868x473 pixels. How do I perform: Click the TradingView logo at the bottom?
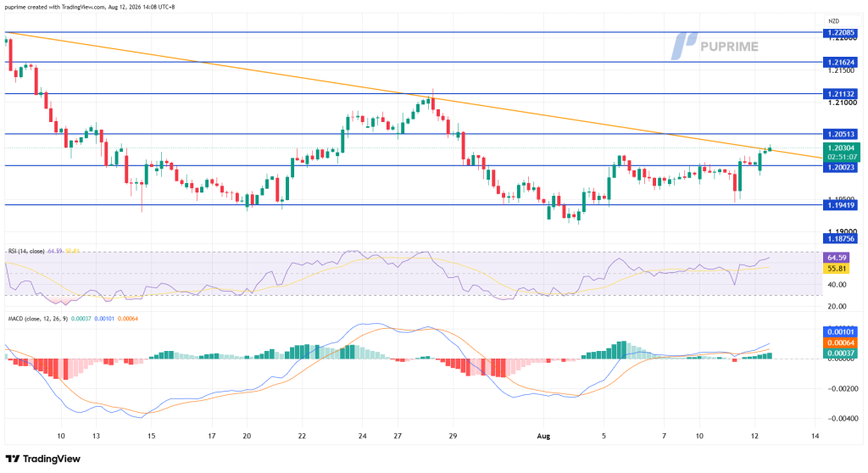coord(43,459)
